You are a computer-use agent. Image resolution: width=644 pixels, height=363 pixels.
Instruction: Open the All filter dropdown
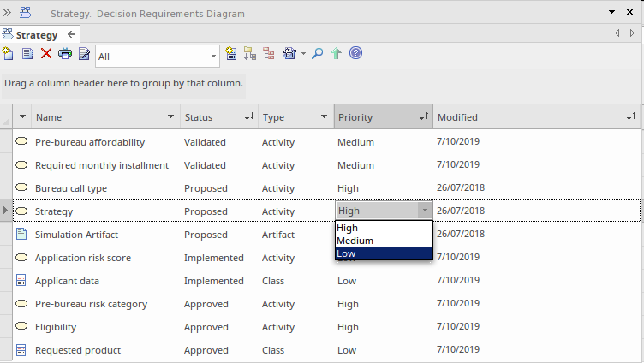(214, 57)
